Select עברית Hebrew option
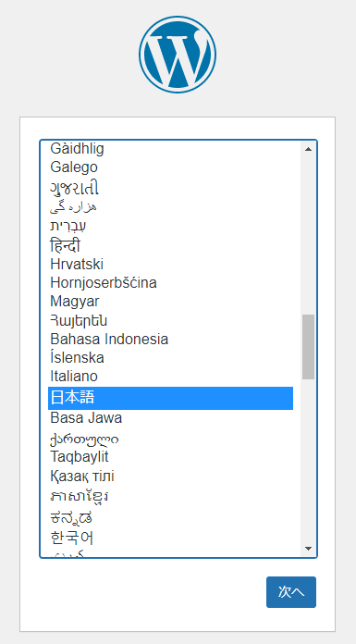This screenshot has width=356, height=644. click(170, 226)
